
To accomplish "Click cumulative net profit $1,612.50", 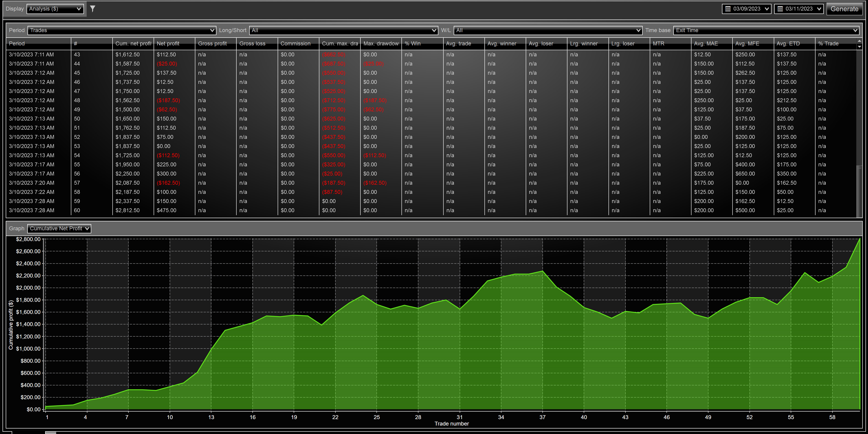I will pyautogui.click(x=133, y=55).
